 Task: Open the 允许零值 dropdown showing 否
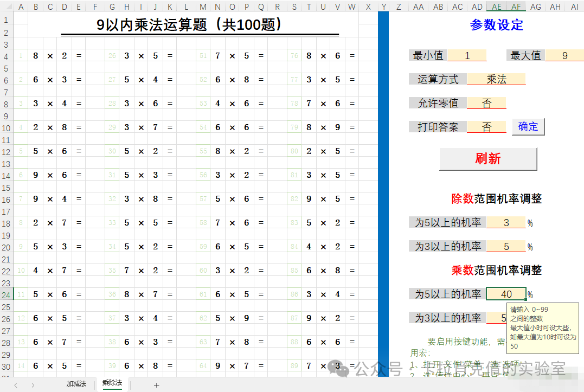[x=486, y=103]
